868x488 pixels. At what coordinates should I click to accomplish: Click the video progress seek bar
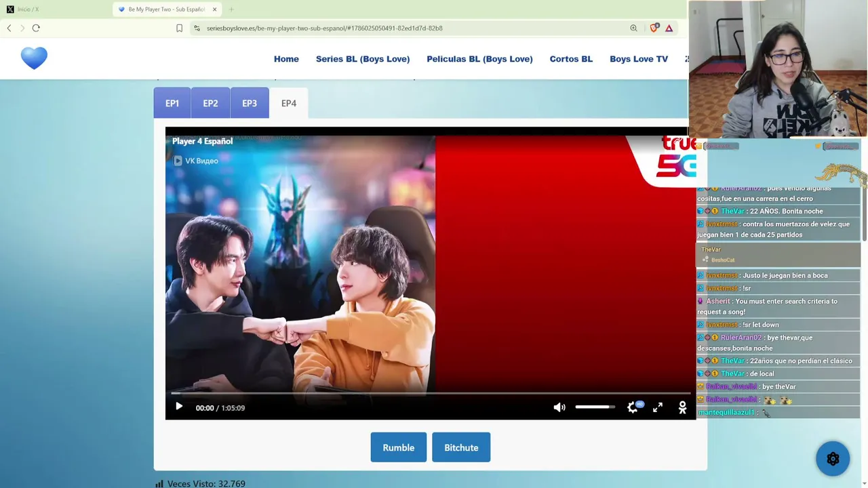pyautogui.click(x=431, y=393)
